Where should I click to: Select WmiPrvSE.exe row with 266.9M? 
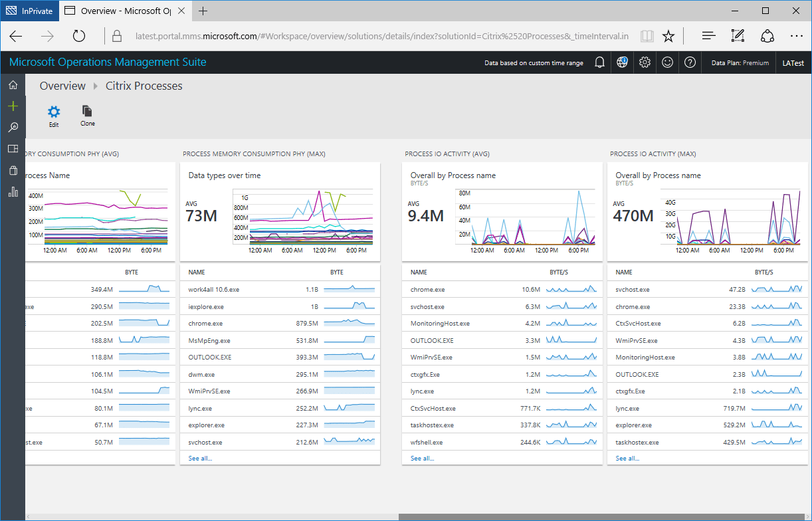pos(280,391)
